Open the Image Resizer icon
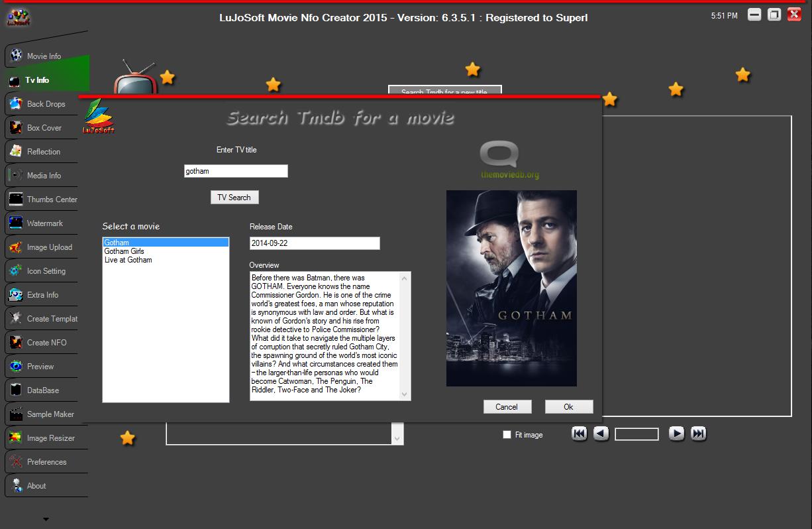Image resolution: width=812 pixels, height=529 pixels. tap(16, 438)
